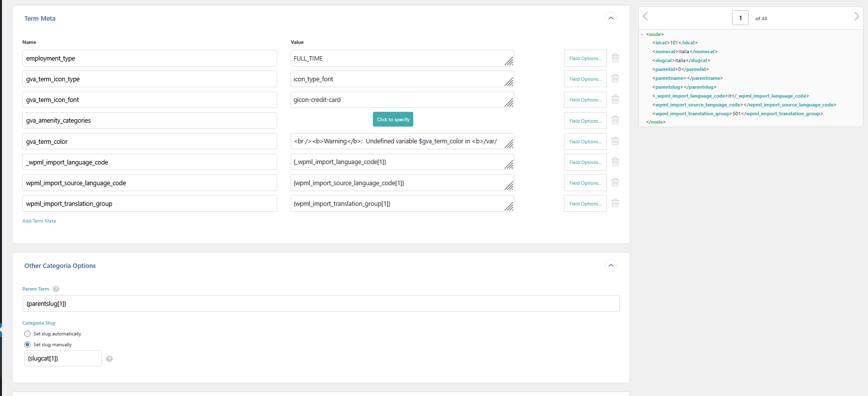This screenshot has height=396, width=868.
Task: Go to the next XML record
Action: click(x=857, y=17)
